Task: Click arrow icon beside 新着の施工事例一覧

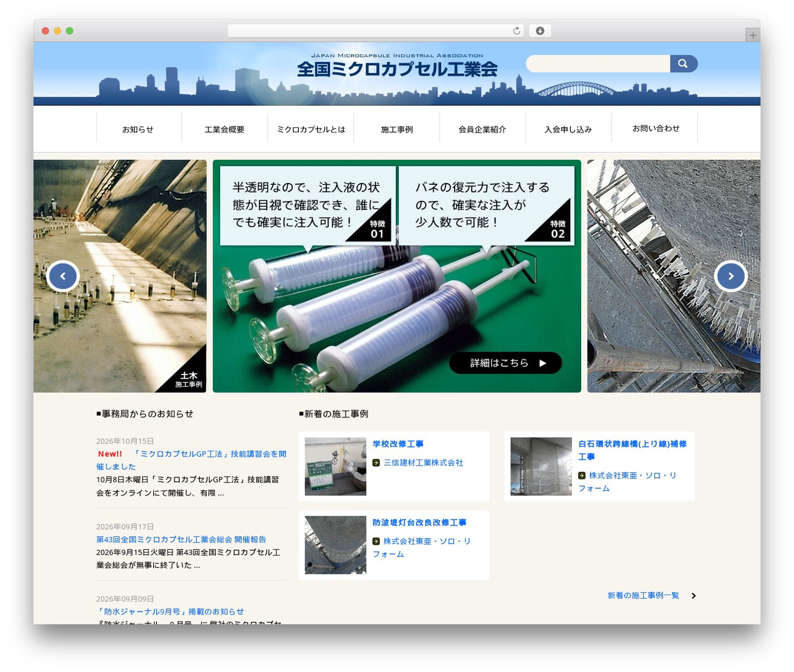Action: click(694, 596)
